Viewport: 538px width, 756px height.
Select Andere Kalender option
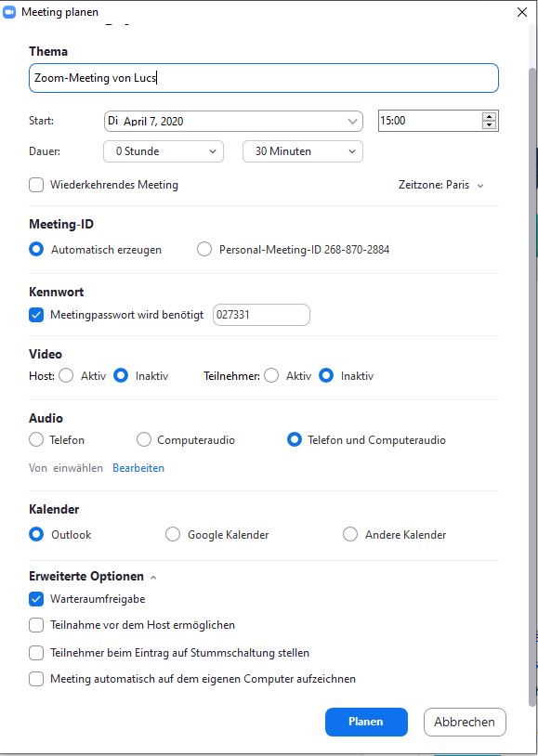point(349,534)
